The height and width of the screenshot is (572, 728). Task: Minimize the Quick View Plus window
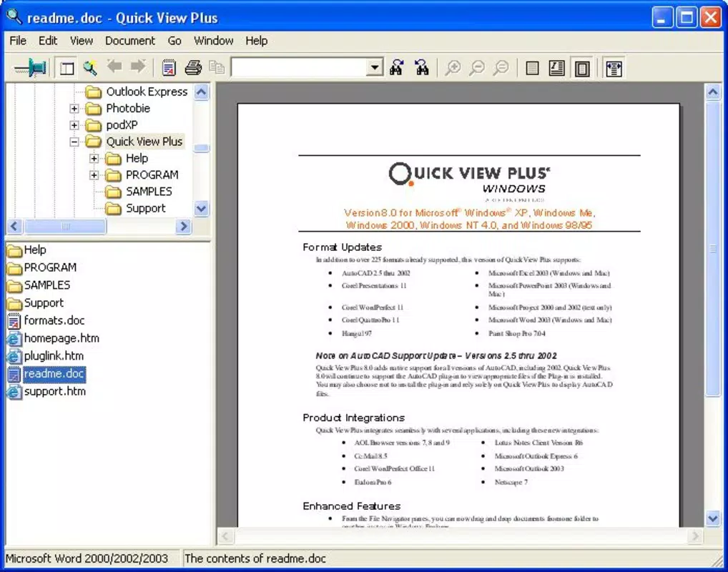(662, 18)
